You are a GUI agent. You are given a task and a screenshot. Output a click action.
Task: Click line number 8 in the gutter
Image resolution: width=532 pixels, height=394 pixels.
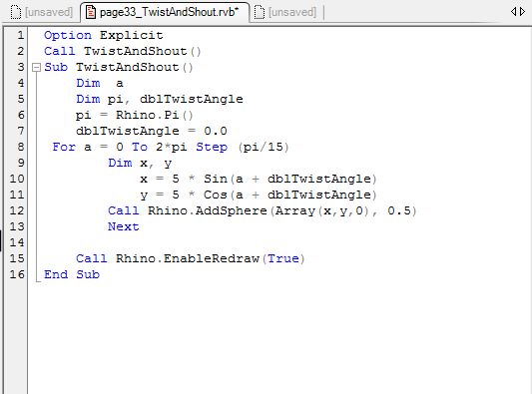pyautogui.click(x=21, y=147)
